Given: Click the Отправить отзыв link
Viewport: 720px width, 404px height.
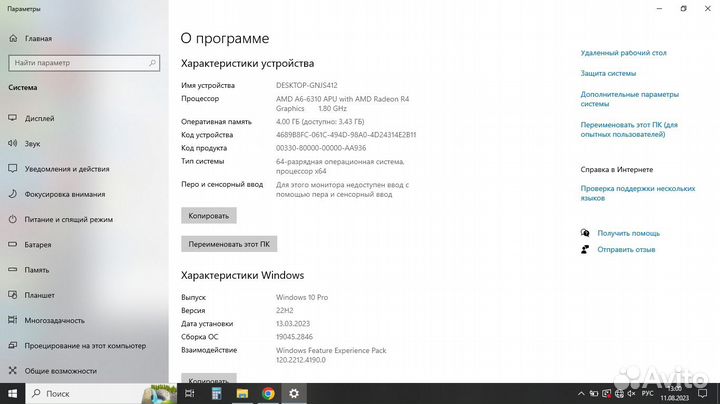Looking at the screenshot, I should coord(626,250).
